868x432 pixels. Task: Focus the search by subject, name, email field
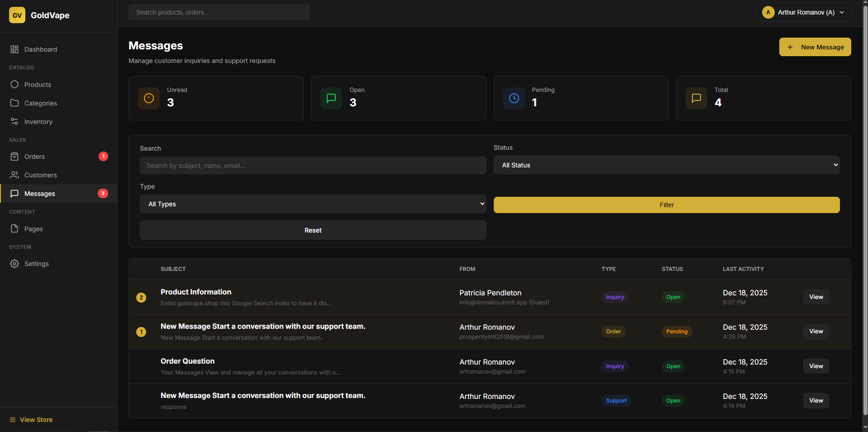(312, 165)
